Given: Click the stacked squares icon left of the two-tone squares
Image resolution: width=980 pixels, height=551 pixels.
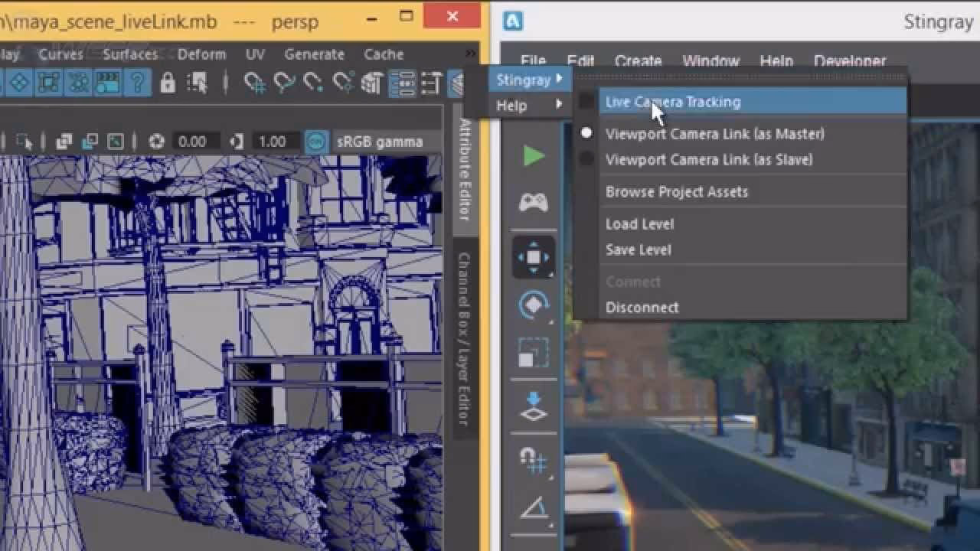Looking at the screenshot, I should [64, 142].
